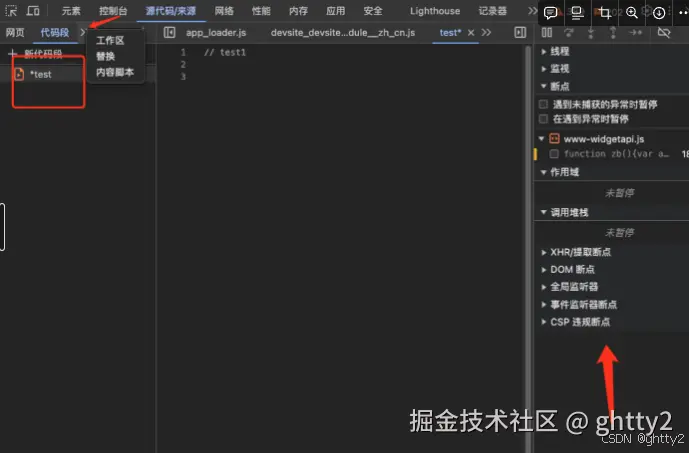The width and height of the screenshot is (689, 453).
Task: Create a new snippet via 新代码段
Action: click(43, 54)
